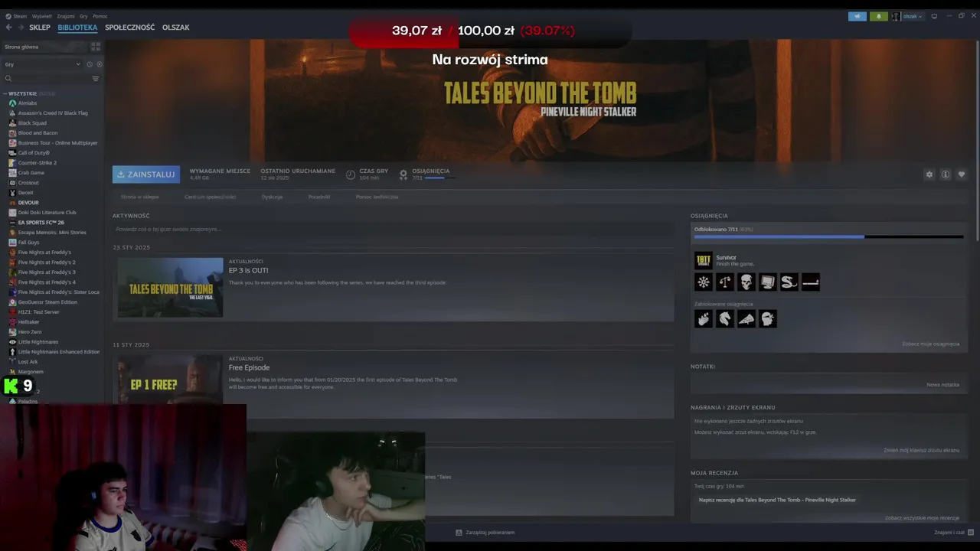
Task: Open the Pomoc menu
Action: click(x=100, y=16)
